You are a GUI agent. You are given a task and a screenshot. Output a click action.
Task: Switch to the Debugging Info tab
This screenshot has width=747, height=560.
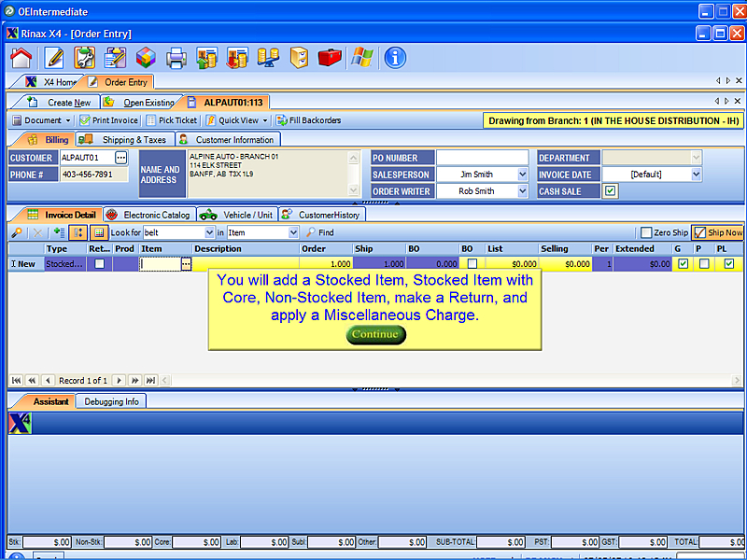click(111, 401)
